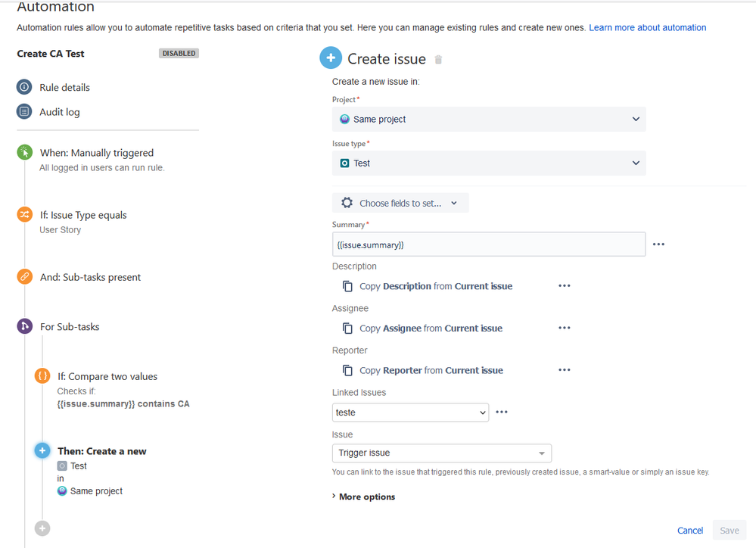Open the Project Same project dropdown

pyautogui.click(x=489, y=119)
